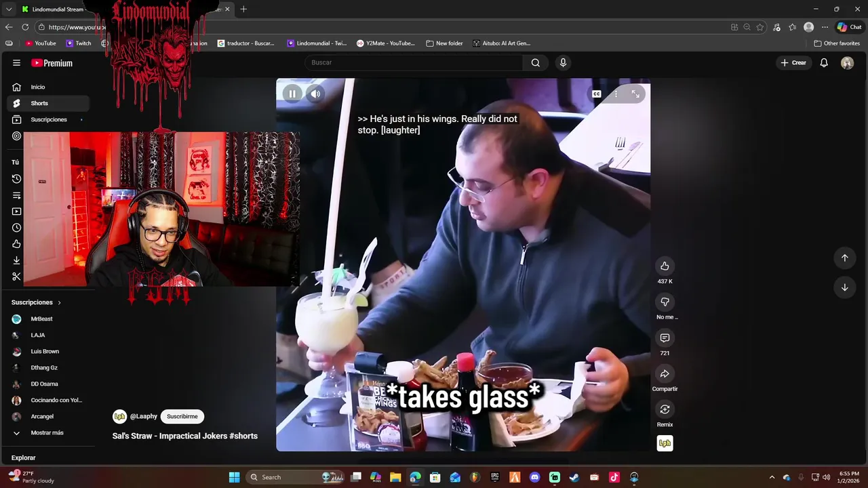The height and width of the screenshot is (488, 868).
Task: Open the Twitch favorites bar bookmark
Action: (79, 43)
